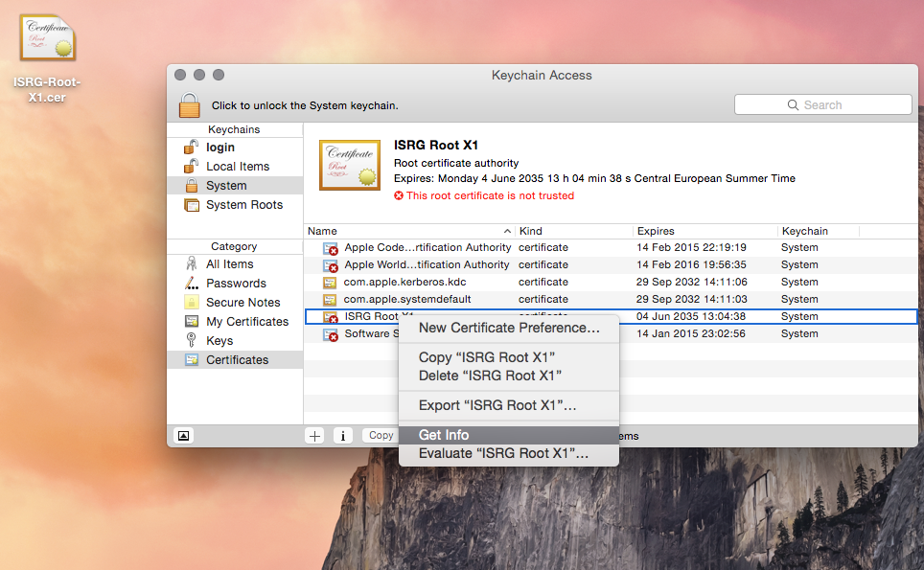Viewport: 924px width, 570px height.
Task: Click the Certificates category icon
Action: coord(192,360)
